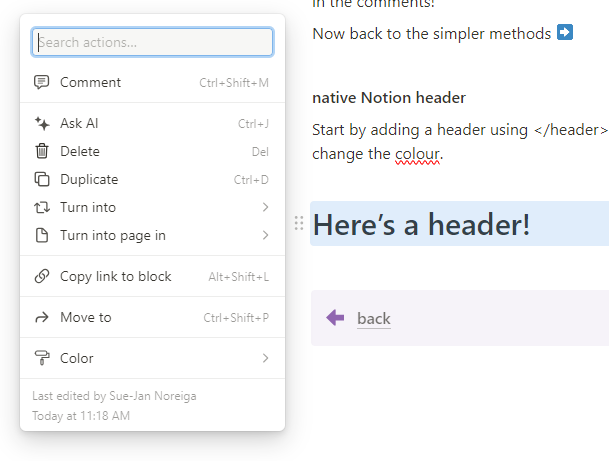Select Duplicate menu entry
Viewport: 609px width, 461px height.
coord(152,179)
